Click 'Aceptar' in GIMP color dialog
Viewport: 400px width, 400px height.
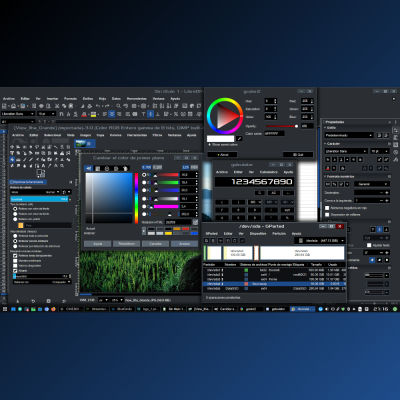[x=184, y=244]
